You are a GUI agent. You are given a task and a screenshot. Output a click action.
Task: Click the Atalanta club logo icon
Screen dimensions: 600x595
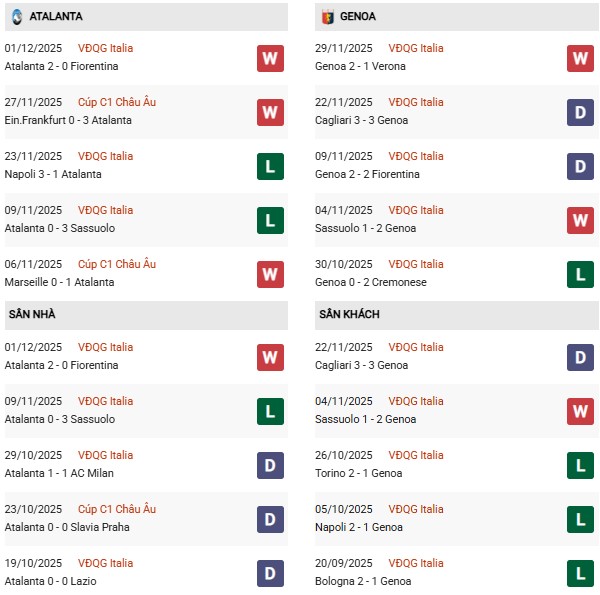[x=17, y=17]
